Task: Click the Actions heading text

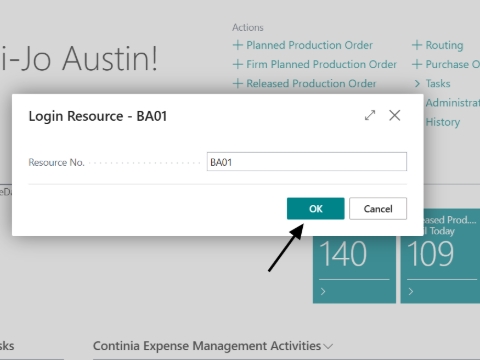Action: tap(248, 27)
